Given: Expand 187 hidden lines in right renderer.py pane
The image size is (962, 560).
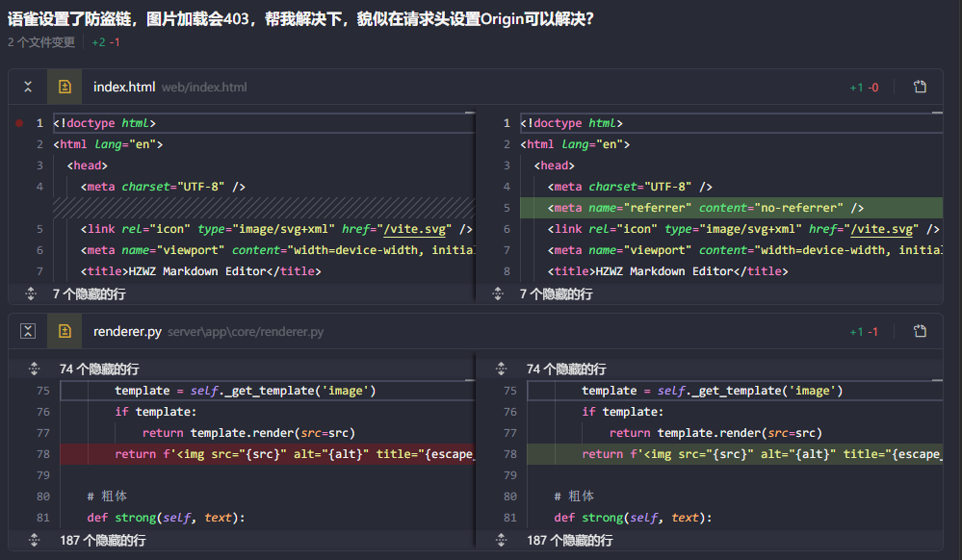Looking at the screenshot, I should pos(502,540).
